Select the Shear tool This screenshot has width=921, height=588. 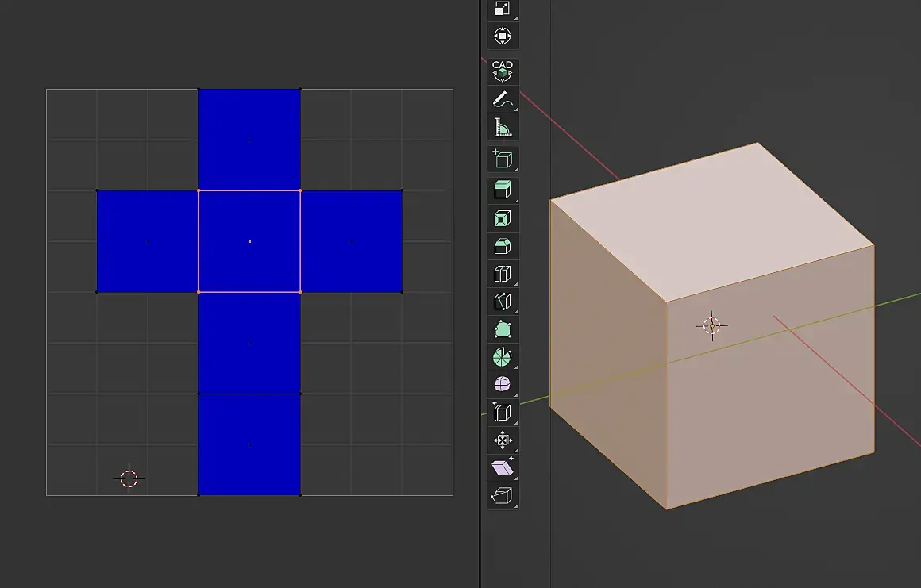tap(503, 468)
